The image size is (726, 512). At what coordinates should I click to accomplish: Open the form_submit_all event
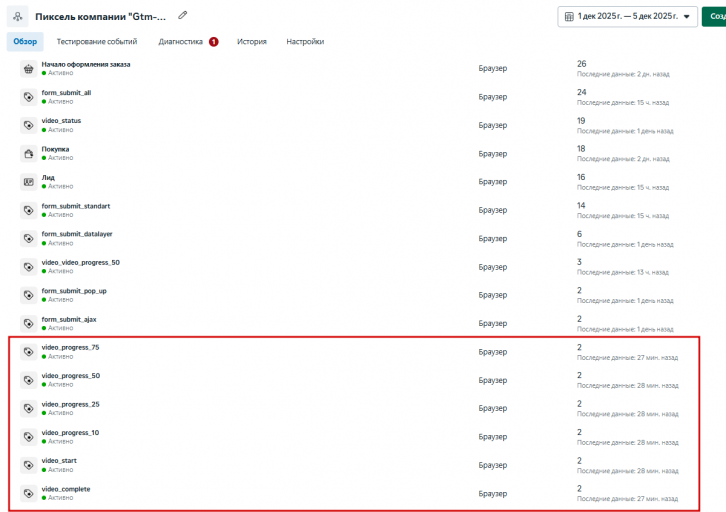(x=66, y=93)
